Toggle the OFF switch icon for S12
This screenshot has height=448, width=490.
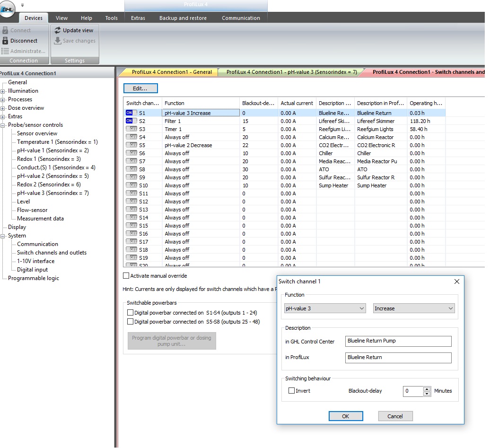[x=131, y=202]
